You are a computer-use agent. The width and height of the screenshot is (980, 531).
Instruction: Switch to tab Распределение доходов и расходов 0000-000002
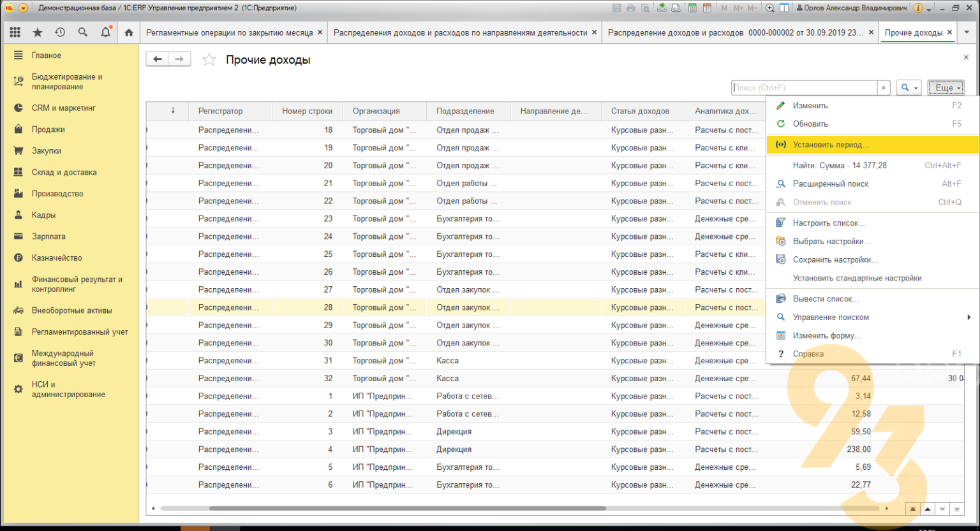[735, 33]
